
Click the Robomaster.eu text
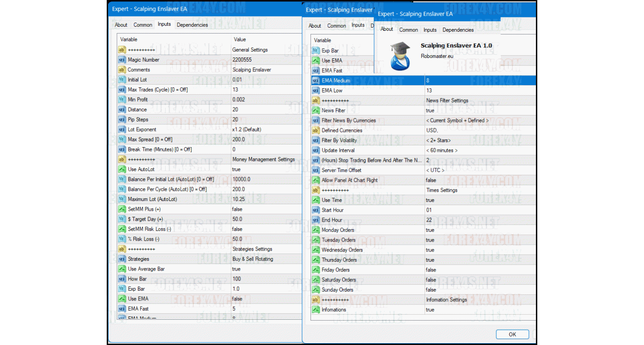click(437, 56)
